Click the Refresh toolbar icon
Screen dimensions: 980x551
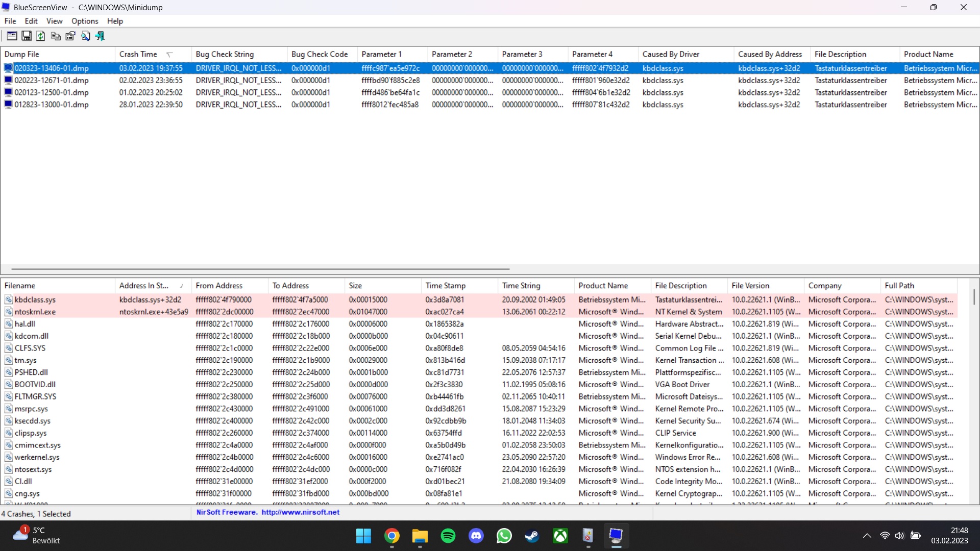pos(41,36)
